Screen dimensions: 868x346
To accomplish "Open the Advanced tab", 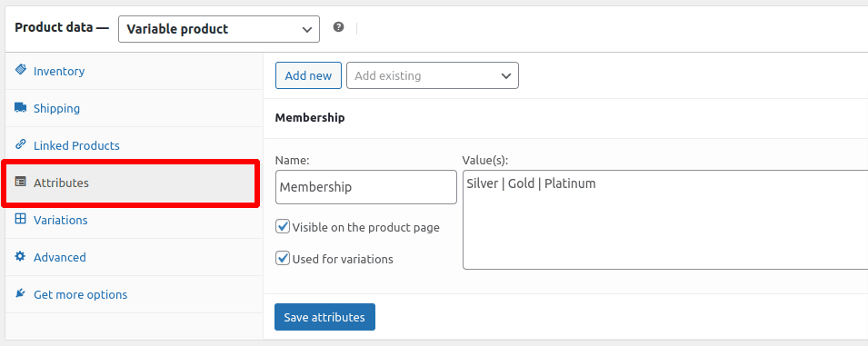I will click(134, 257).
